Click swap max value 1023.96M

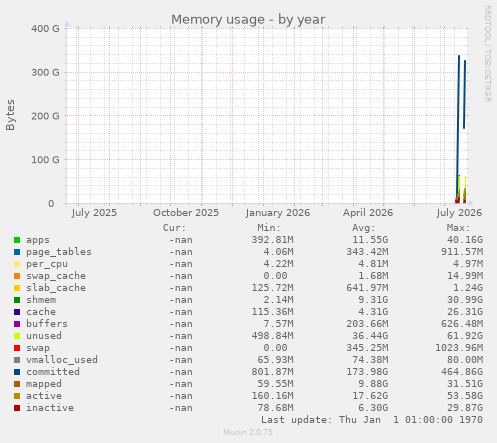(x=459, y=348)
